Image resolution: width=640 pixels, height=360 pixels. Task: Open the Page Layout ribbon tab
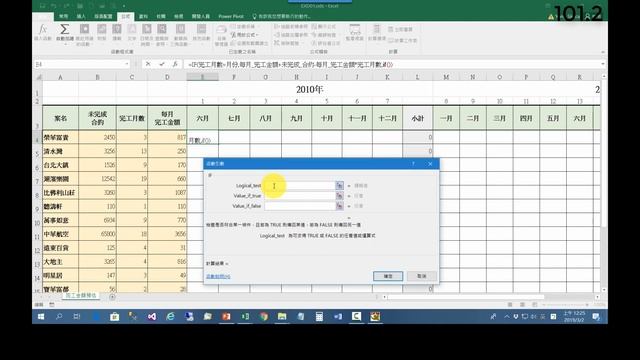click(103, 16)
